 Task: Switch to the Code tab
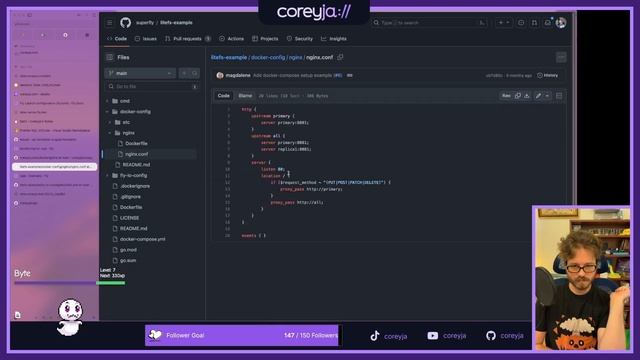coord(117,39)
